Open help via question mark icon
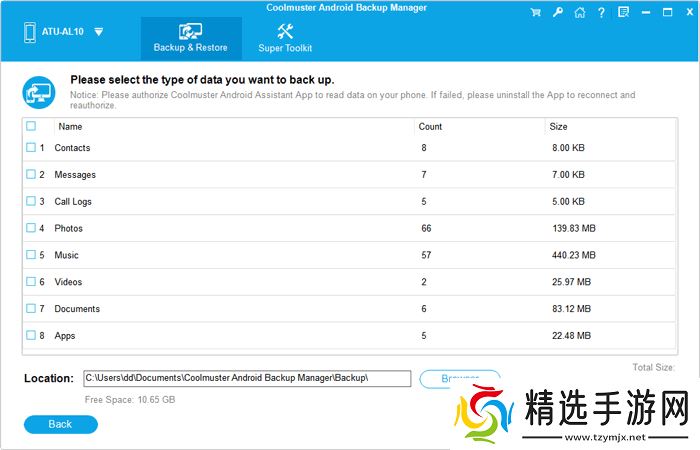The height and width of the screenshot is (450, 700). tap(600, 13)
